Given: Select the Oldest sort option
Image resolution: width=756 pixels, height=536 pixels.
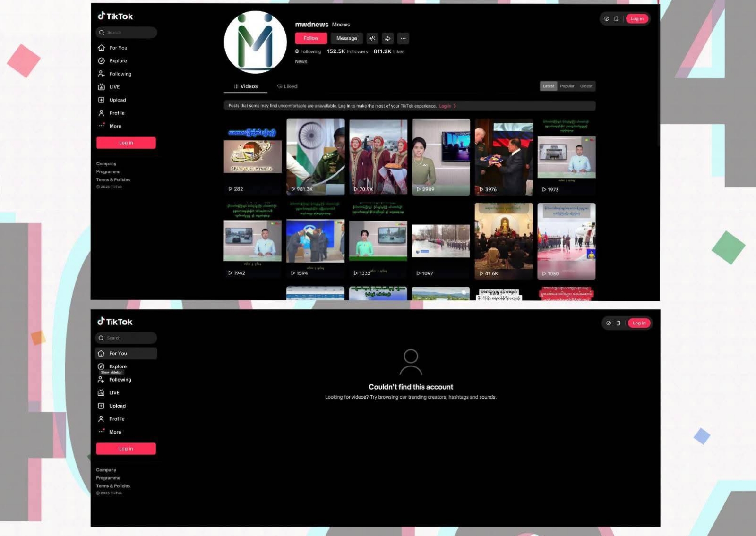Looking at the screenshot, I should 586,86.
